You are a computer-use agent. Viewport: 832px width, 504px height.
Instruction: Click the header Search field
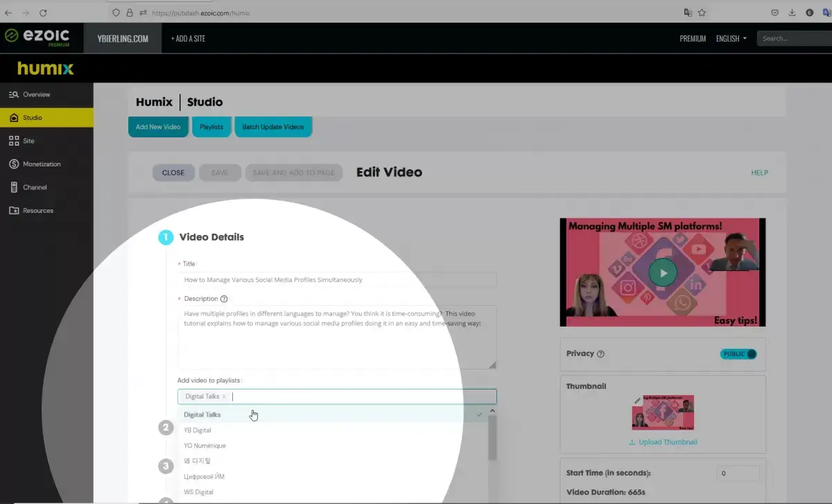tap(795, 39)
